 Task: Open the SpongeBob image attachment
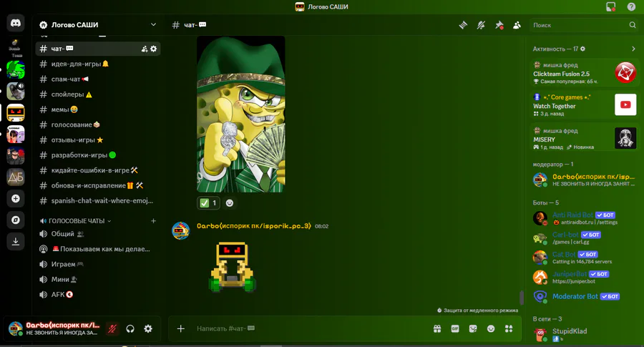click(241, 114)
